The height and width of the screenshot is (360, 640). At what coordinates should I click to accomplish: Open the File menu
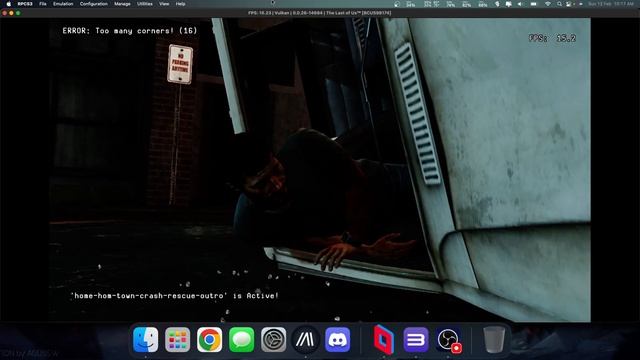(42, 4)
